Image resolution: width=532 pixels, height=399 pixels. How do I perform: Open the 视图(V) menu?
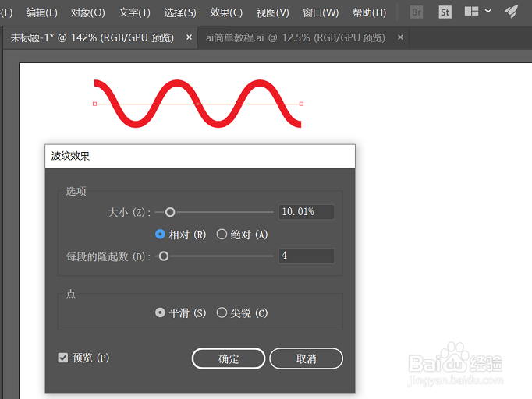tap(273, 12)
